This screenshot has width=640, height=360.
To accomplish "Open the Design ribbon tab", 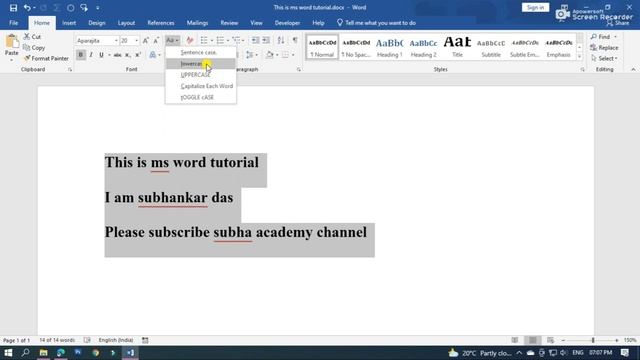I will (x=97, y=23).
